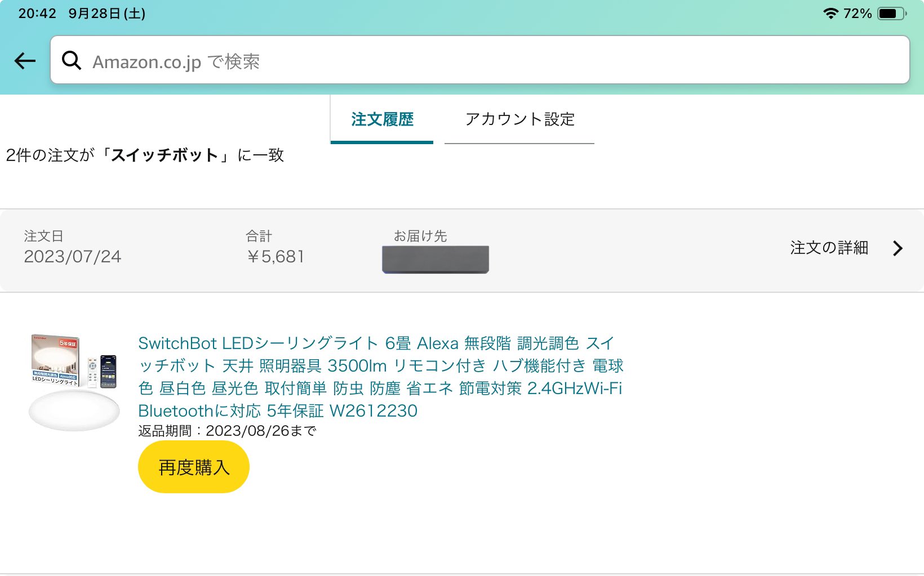Open the SwitchBot LEDシーリングライト product title link
Screen dimensions: 924x576
click(x=381, y=377)
